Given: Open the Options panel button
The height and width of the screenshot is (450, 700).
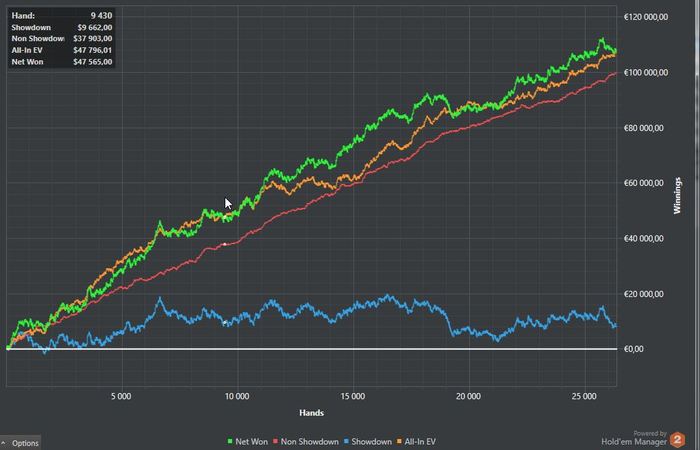Looking at the screenshot, I should tap(21, 442).
